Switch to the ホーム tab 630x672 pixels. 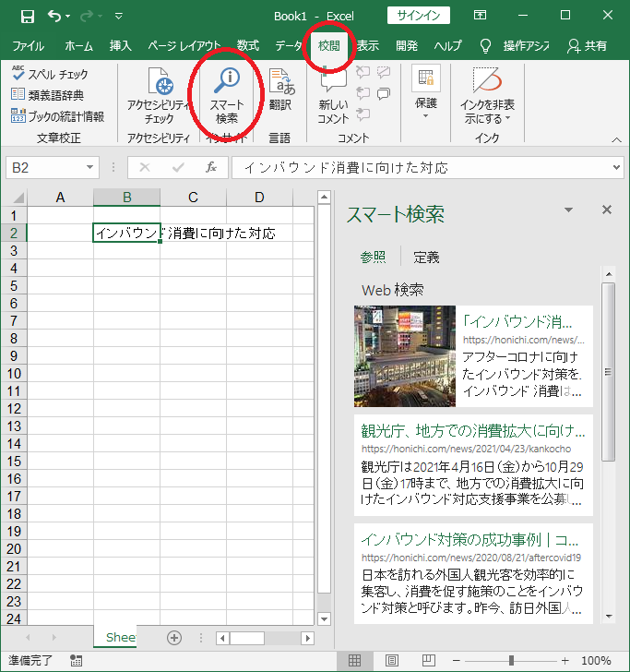point(78,45)
